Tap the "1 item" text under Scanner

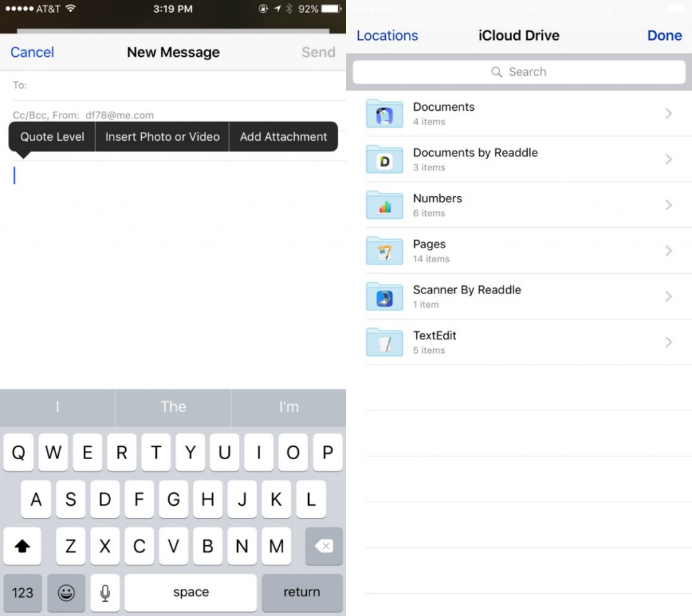point(426,305)
